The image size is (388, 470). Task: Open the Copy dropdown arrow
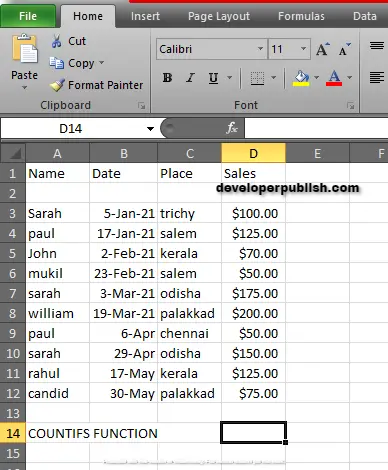[x=102, y=62]
